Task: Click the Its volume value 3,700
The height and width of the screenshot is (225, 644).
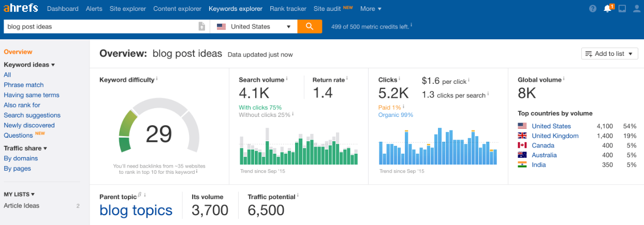Action: click(x=210, y=210)
